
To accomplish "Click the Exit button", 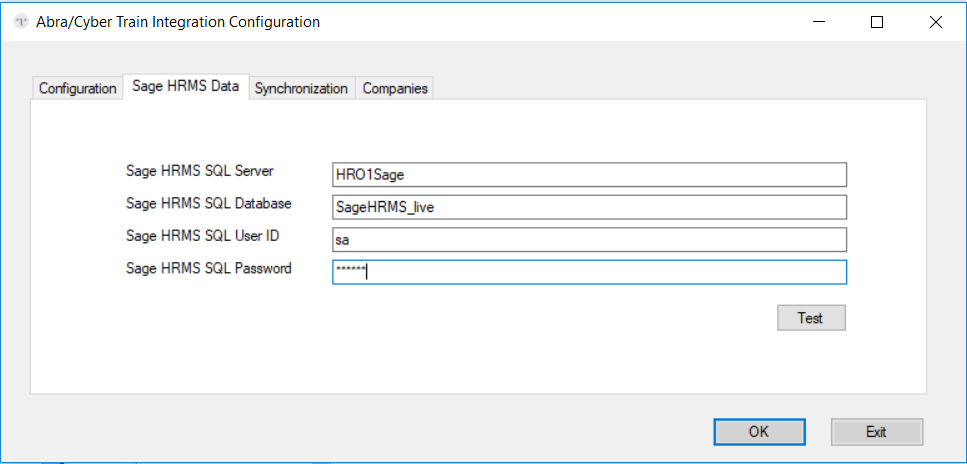I will click(876, 432).
